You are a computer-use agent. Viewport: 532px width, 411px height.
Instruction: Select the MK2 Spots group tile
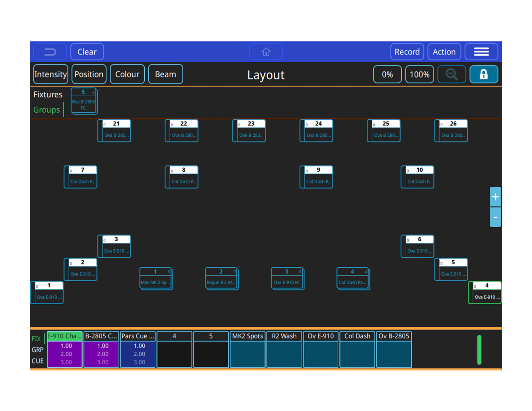248,349
